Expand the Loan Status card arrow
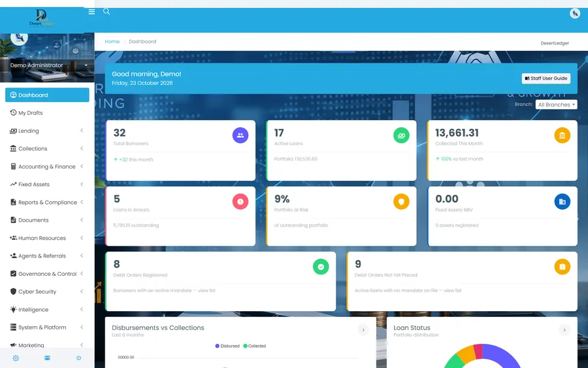This screenshot has height=368, width=588. pos(564,330)
